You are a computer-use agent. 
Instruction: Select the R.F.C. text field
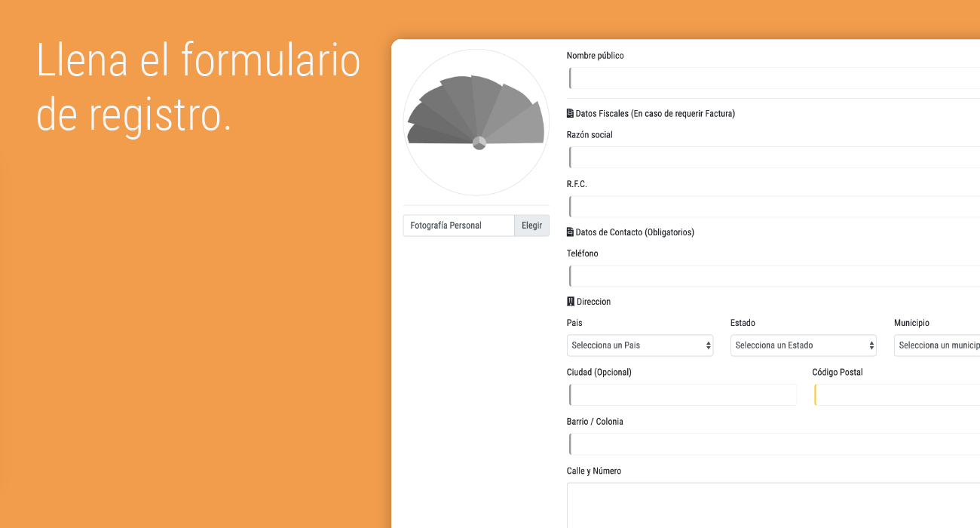tap(774, 207)
